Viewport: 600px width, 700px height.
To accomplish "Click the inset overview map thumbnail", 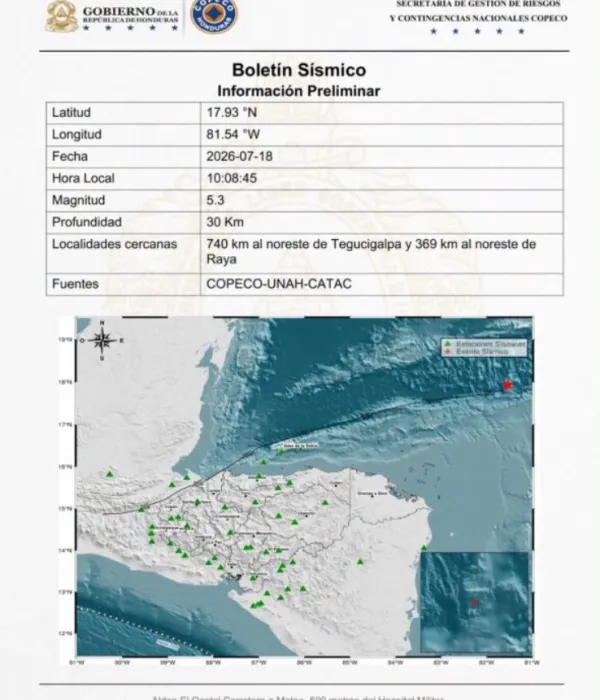I will 475,603.
